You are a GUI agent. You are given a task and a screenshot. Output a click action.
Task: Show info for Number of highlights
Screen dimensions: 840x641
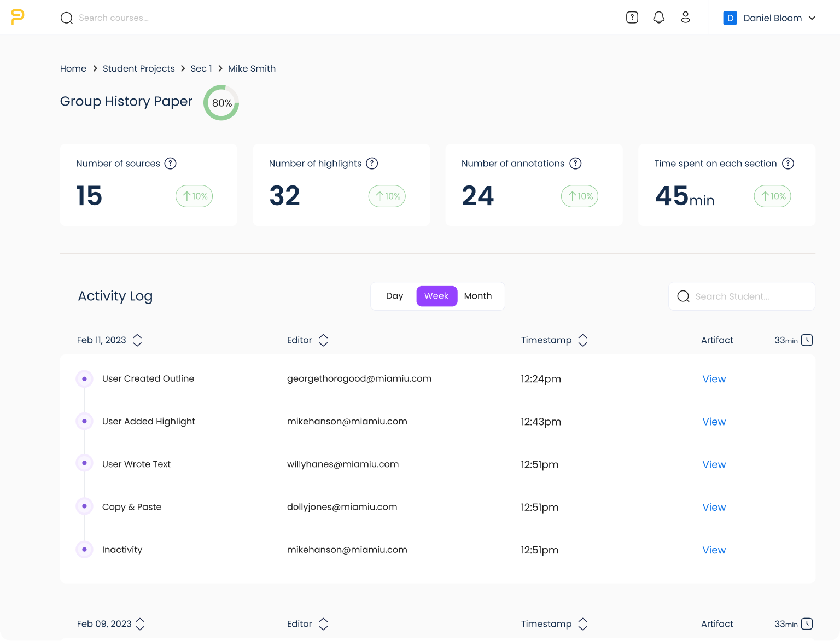click(x=372, y=164)
